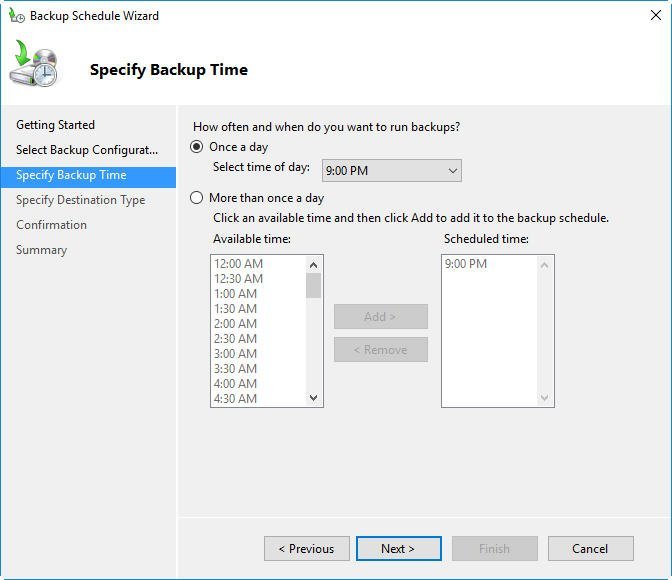Select 12:30 AM in Available time
Viewport: 672px width, 580px height.
[238, 279]
